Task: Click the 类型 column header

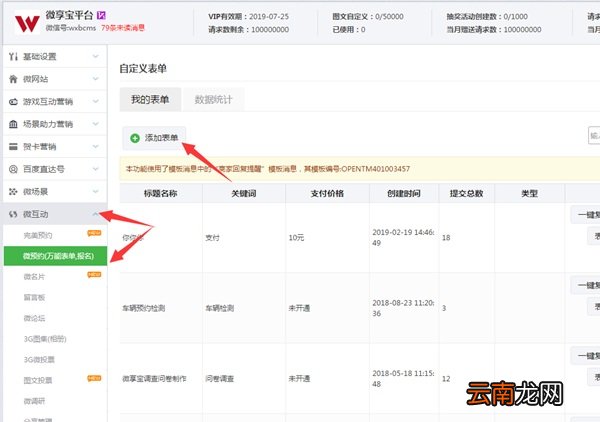Action: tap(530, 194)
